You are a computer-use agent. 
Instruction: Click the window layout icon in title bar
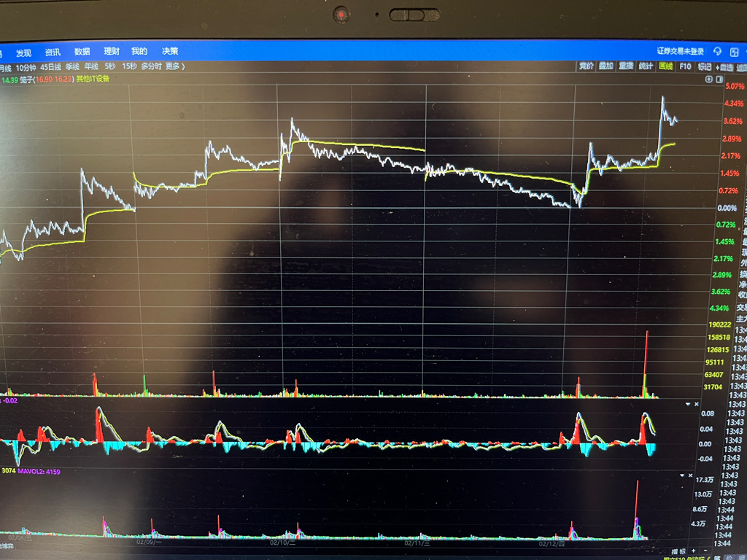(734, 52)
